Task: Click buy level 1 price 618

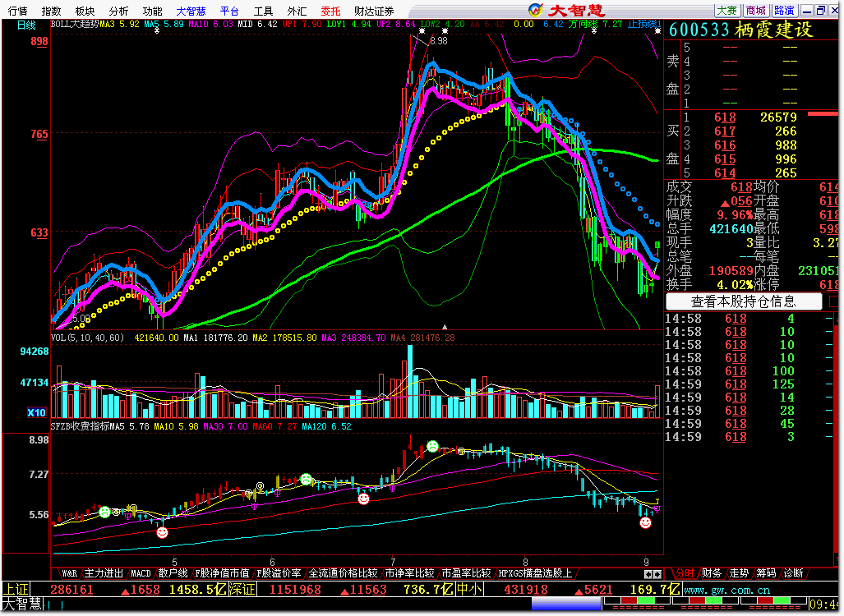Action: pos(725,117)
